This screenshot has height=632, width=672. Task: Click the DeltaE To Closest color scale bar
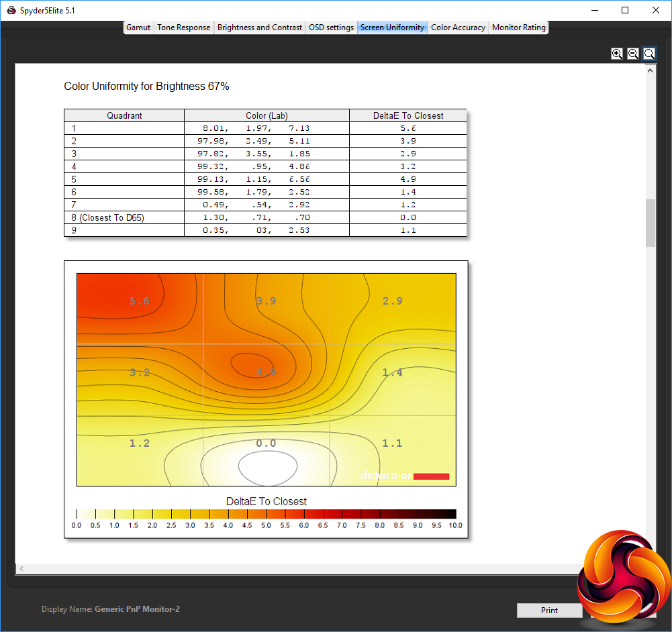point(266,514)
